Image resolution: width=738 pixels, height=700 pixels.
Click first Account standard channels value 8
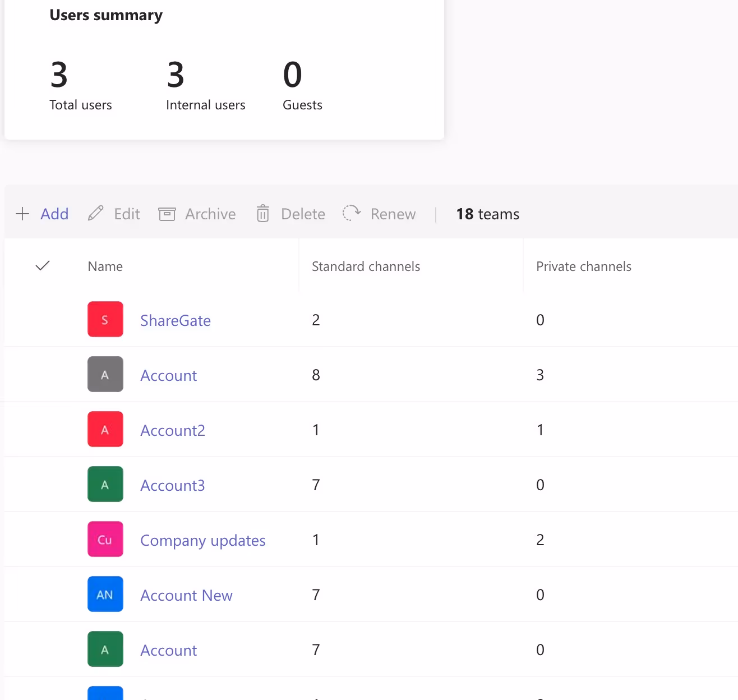pyautogui.click(x=316, y=375)
